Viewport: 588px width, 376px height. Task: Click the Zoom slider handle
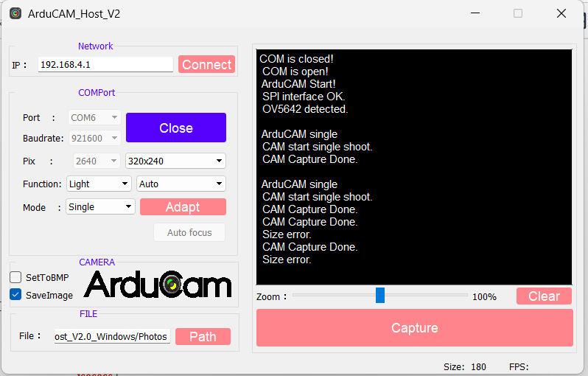click(380, 296)
